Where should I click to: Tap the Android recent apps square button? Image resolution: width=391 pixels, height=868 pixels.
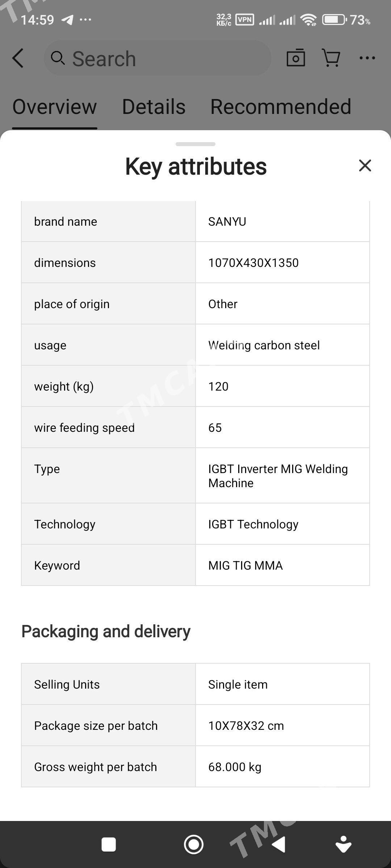(x=109, y=844)
